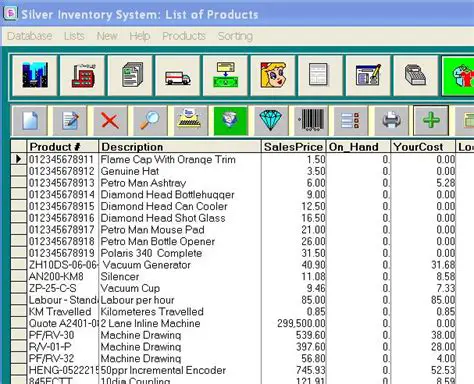The width and height of the screenshot is (474, 384).
Task: Click Diamond Head Bottlehugger description
Action: [180, 194]
